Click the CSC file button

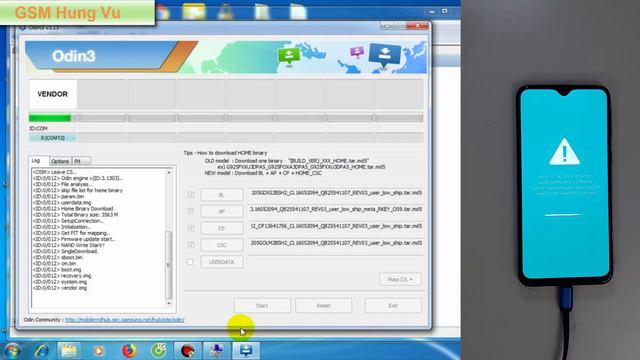(x=222, y=245)
